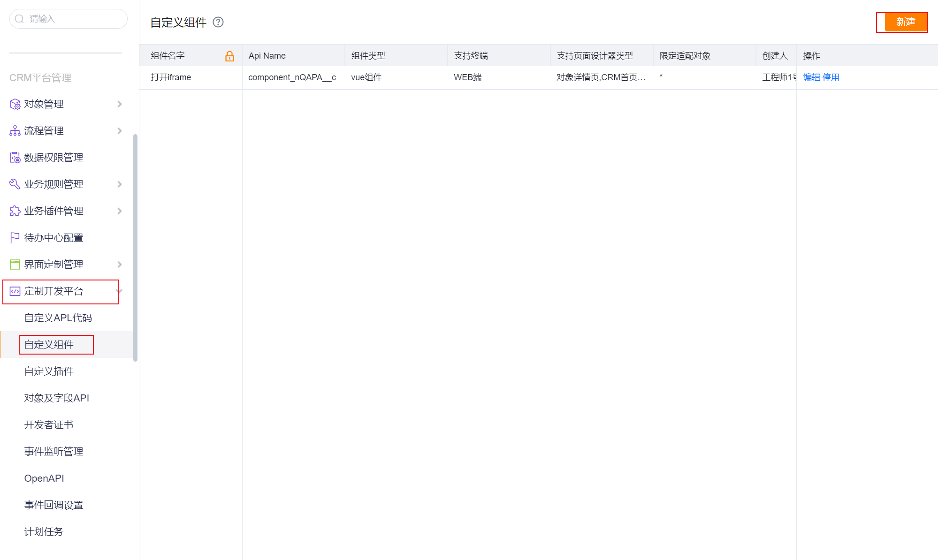
Task: Click the 定制开发平台 code icon
Action: tap(15, 291)
